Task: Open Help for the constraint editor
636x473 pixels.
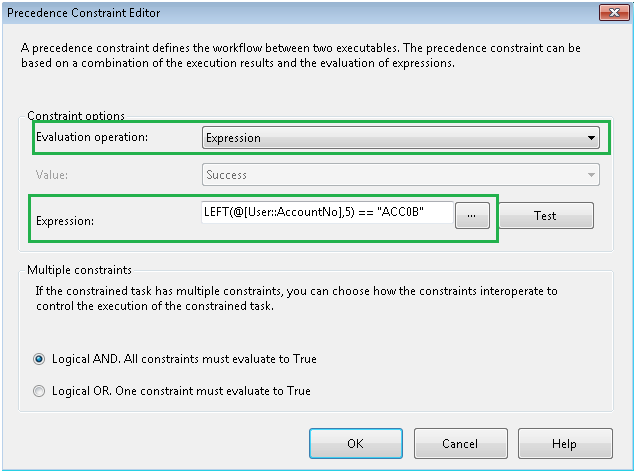Action: 565,443
